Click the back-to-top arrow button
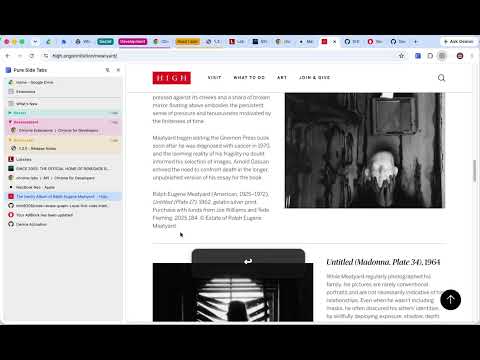Image resolution: width=480 pixels, height=360 pixels. 450,299
